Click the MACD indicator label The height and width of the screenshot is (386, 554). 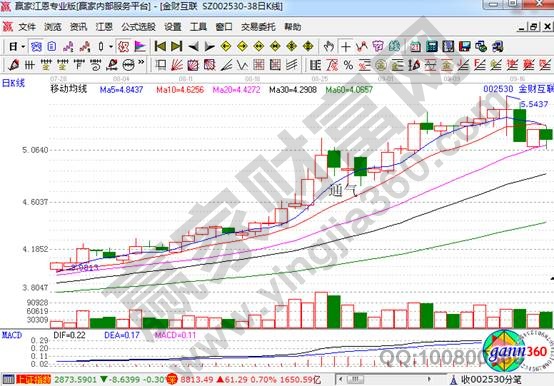(12, 335)
